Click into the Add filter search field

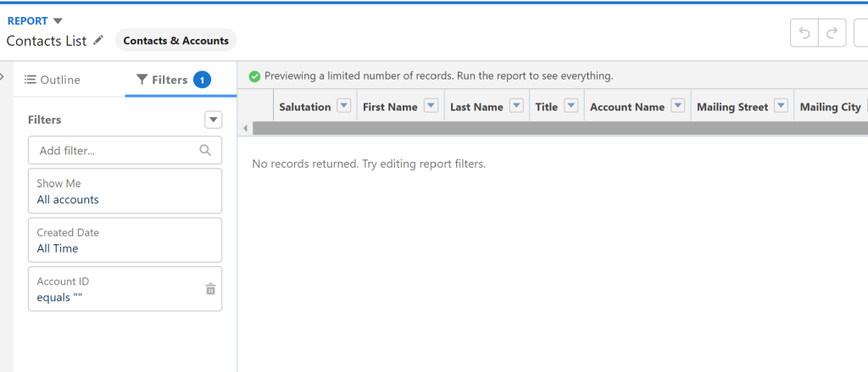[114, 150]
